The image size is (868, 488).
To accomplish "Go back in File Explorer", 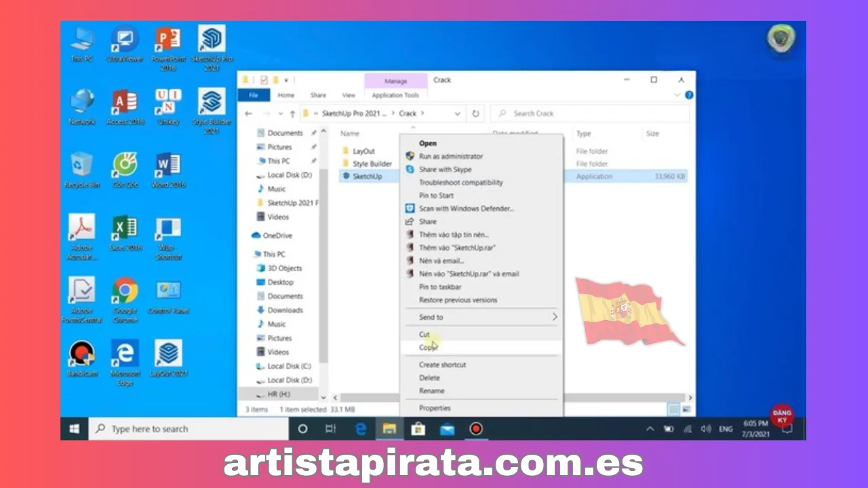I will [250, 113].
